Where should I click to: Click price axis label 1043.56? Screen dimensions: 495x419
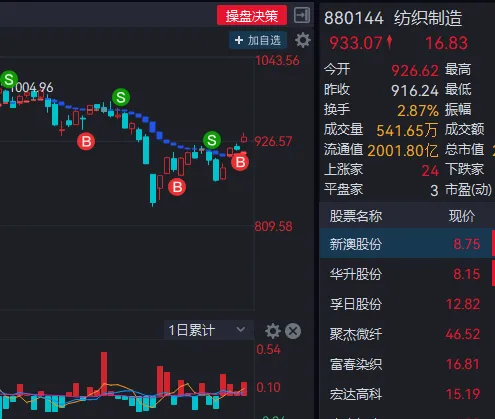(277, 61)
